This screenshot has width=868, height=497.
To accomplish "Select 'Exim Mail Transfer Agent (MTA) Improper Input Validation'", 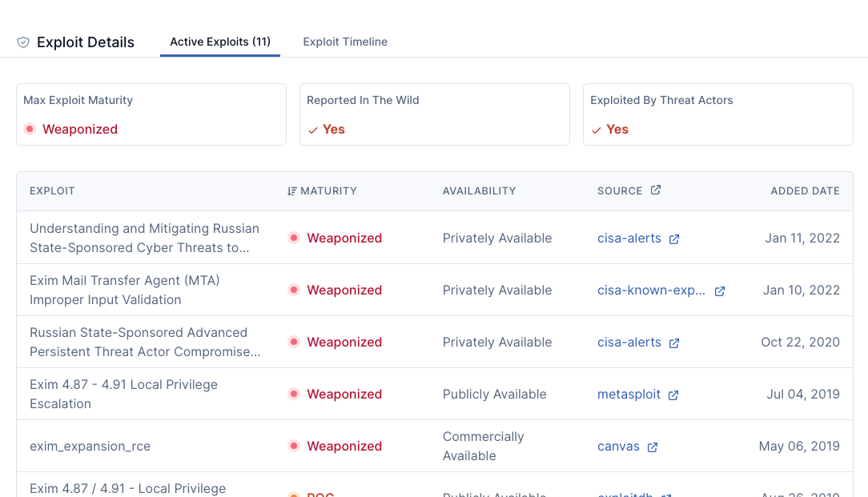I will coord(125,290).
